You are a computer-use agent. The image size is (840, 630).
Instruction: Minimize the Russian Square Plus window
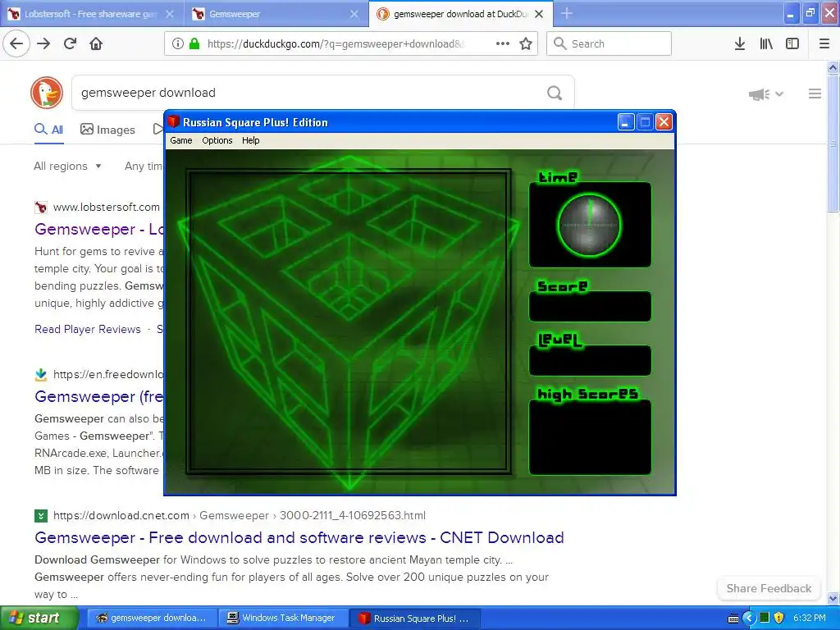pyautogui.click(x=626, y=121)
